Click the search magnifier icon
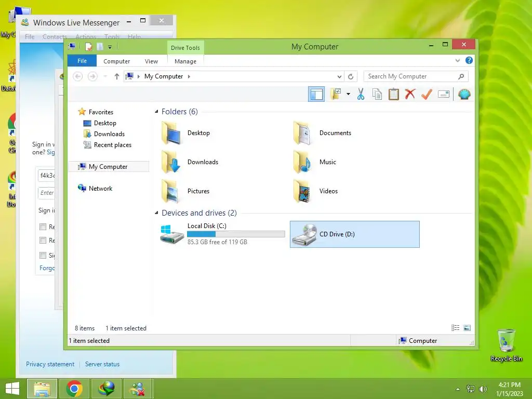 [x=461, y=76]
